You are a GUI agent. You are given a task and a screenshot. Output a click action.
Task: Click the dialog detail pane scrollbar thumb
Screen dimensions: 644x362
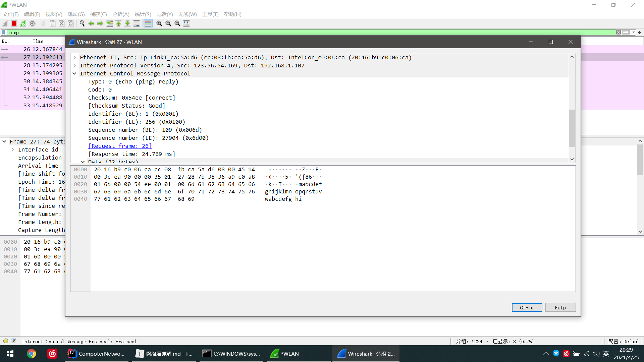(x=572, y=128)
